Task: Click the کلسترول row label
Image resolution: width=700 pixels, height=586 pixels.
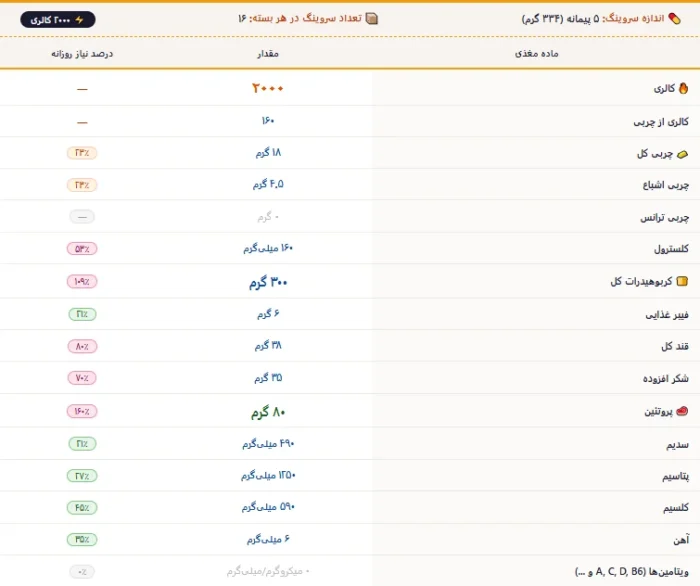Action: click(671, 249)
